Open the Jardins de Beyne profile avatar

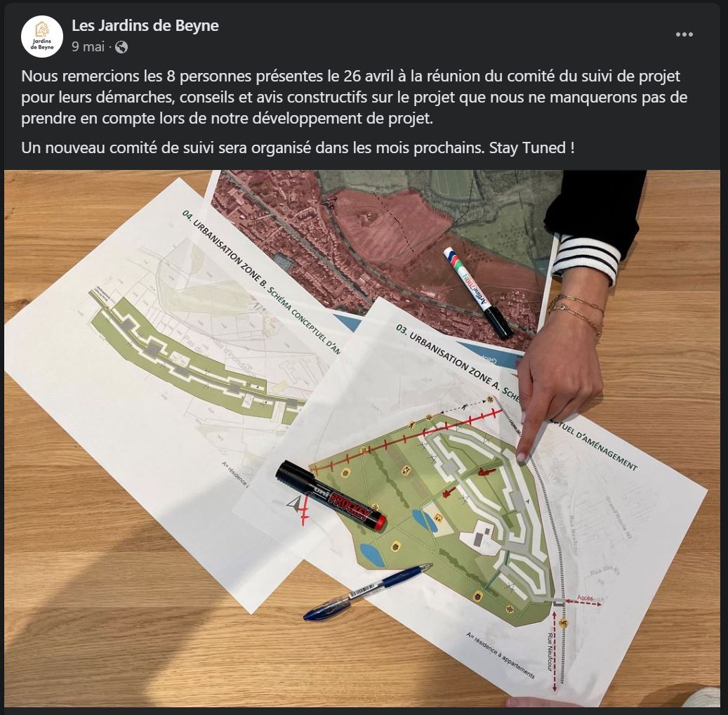(42, 36)
